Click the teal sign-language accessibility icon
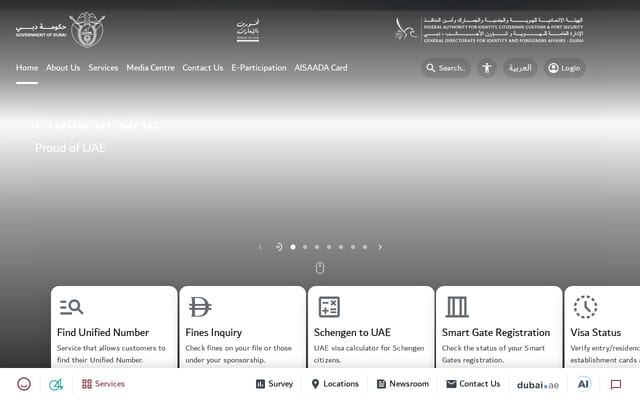This screenshot has height=400, width=640. click(x=56, y=384)
